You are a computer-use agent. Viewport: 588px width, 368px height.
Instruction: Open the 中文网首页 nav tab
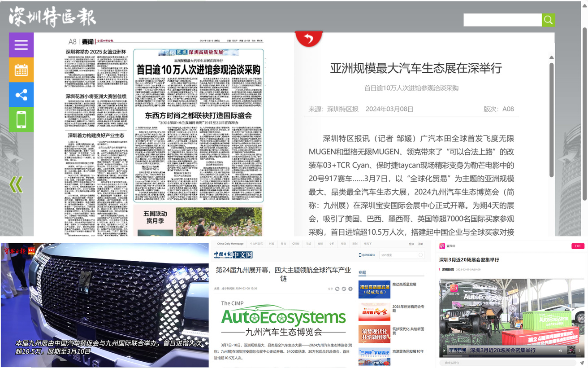[x=256, y=244]
